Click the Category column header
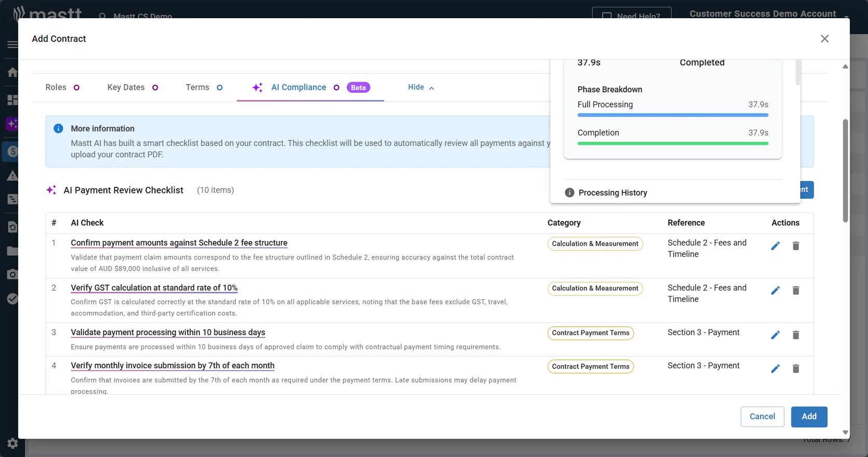This screenshot has width=868, height=457. pos(564,223)
